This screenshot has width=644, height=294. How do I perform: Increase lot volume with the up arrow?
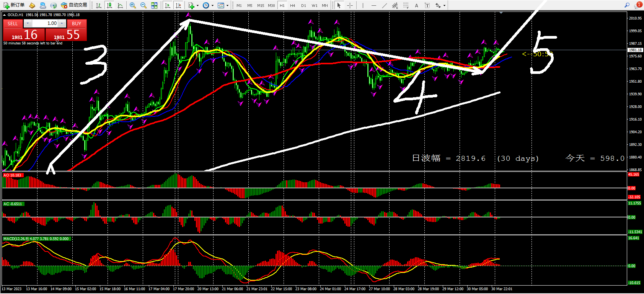click(62, 23)
